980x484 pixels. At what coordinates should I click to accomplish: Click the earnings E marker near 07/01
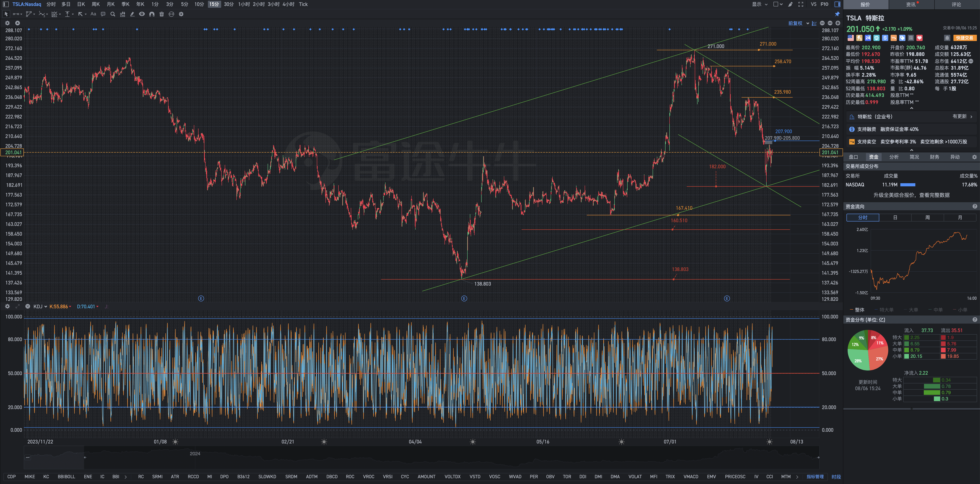point(727,298)
